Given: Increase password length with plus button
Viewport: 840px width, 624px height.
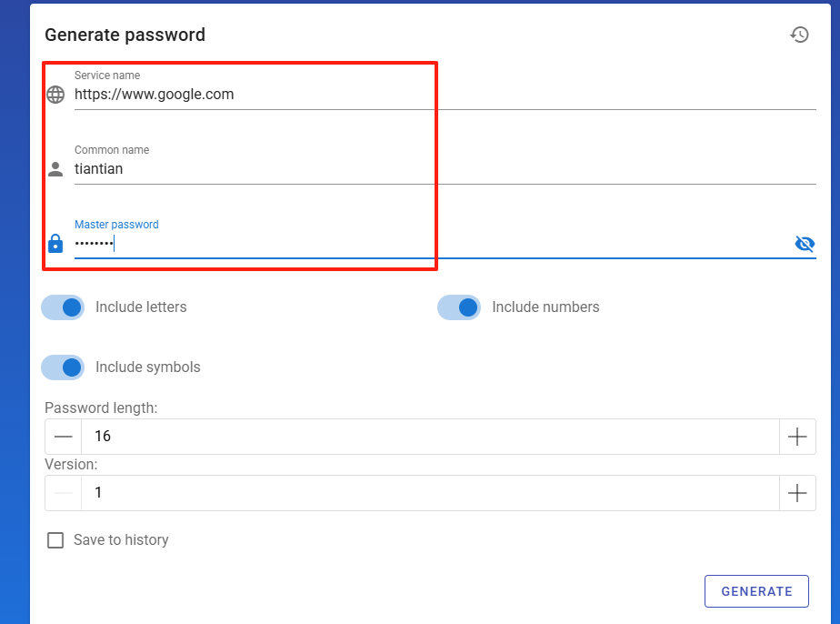Looking at the screenshot, I should [x=797, y=437].
